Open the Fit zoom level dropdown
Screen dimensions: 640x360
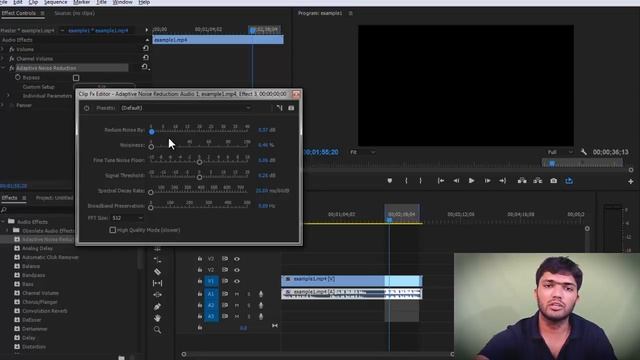coord(362,152)
